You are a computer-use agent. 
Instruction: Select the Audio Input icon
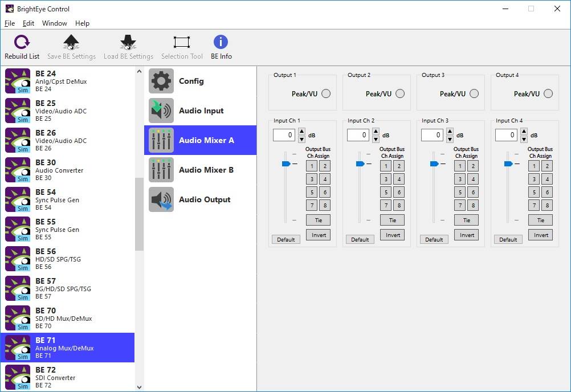tap(161, 111)
